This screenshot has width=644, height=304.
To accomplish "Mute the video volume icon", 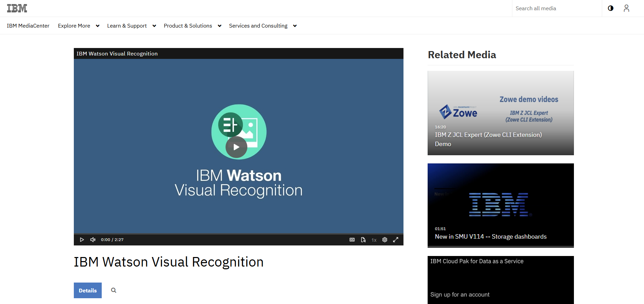I will (x=93, y=240).
